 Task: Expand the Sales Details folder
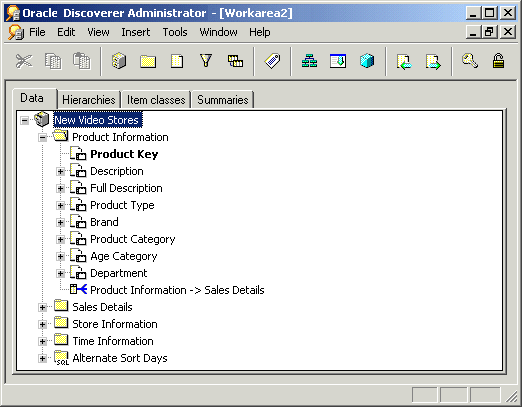click(43, 308)
